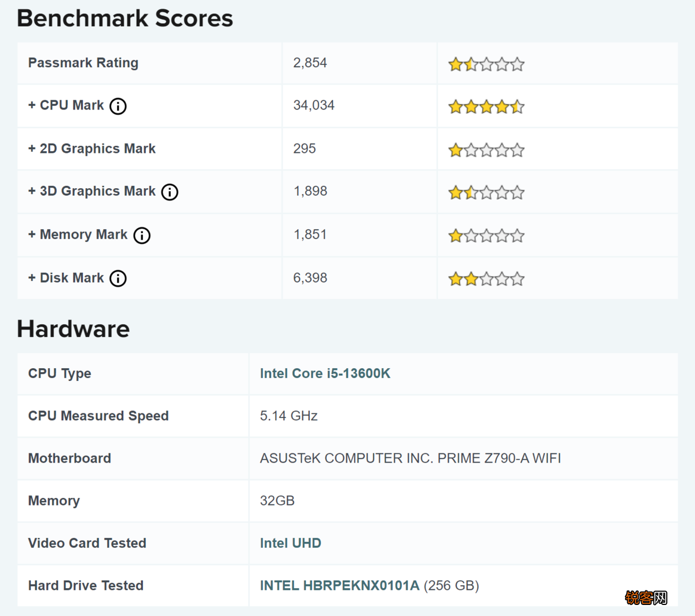Click the CPU Type label
This screenshot has height=616, width=695.
tap(60, 373)
